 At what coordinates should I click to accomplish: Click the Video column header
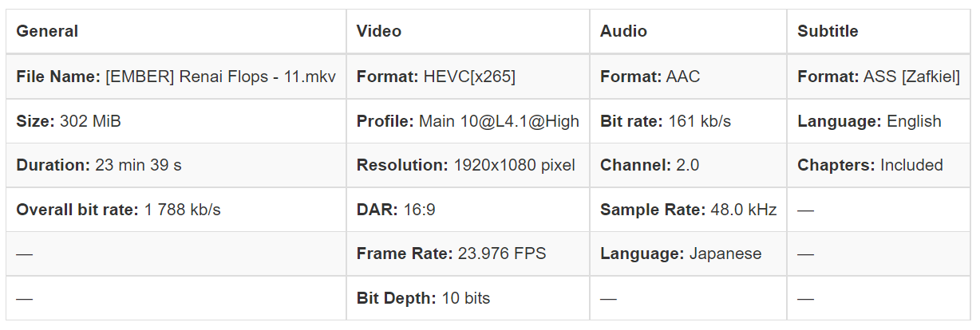tap(379, 31)
